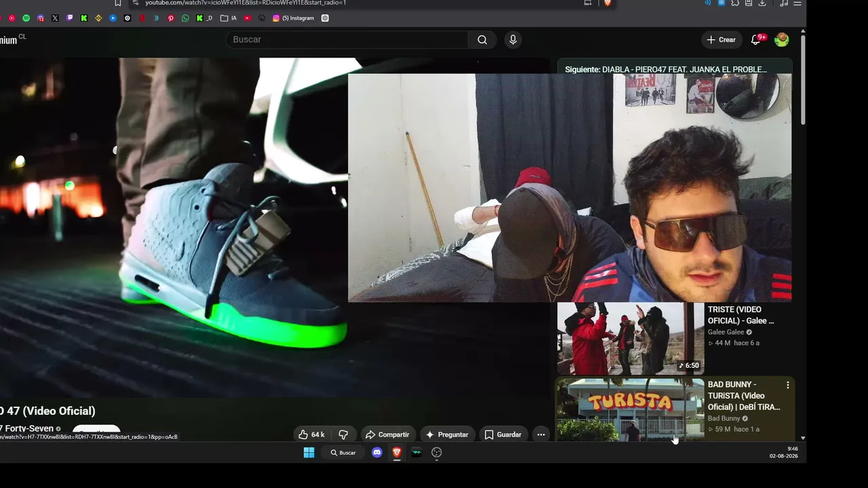Open the IA bookmarks folder
The image size is (868, 488).
tap(229, 18)
